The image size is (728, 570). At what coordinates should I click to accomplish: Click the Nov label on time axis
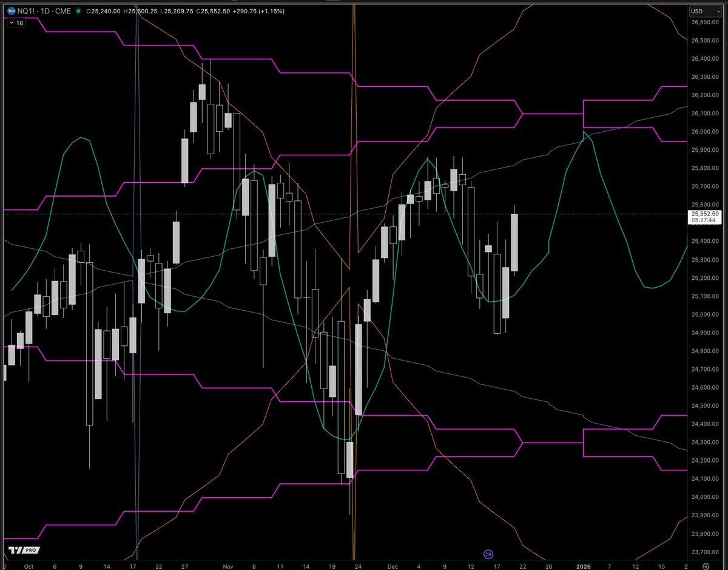[x=227, y=565]
